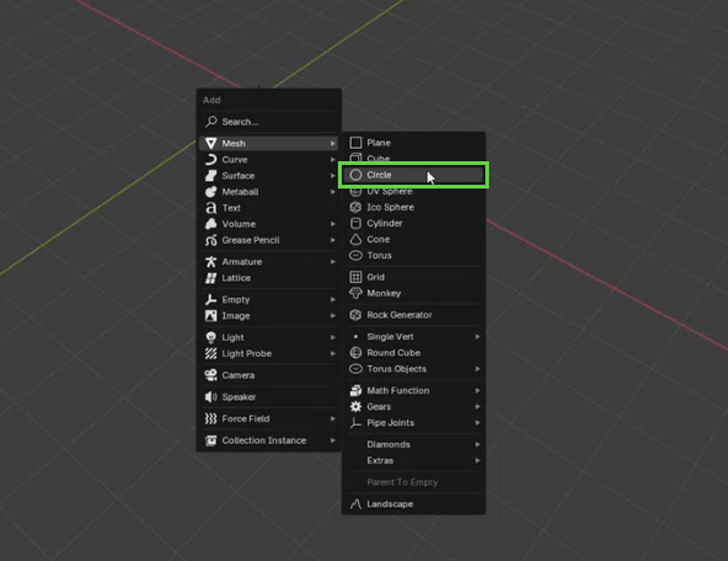Expand the Surface submenu arrow
The height and width of the screenshot is (561, 728).
tap(333, 176)
